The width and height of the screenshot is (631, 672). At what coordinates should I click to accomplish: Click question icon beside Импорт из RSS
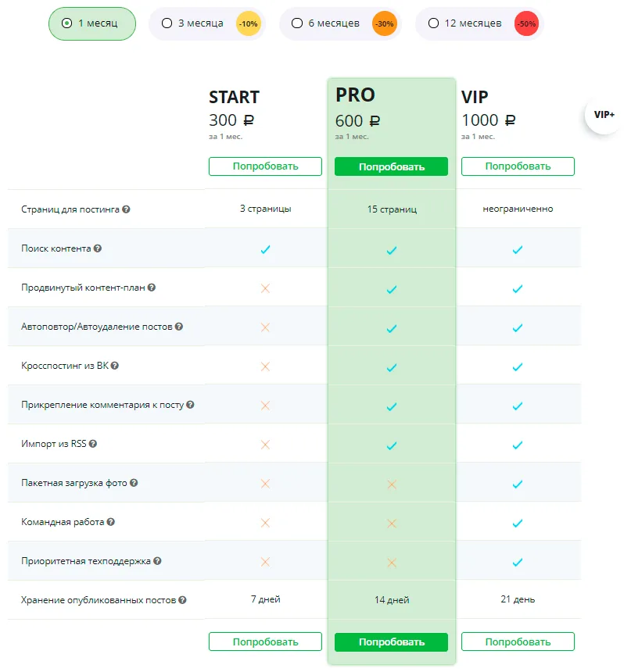92,444
